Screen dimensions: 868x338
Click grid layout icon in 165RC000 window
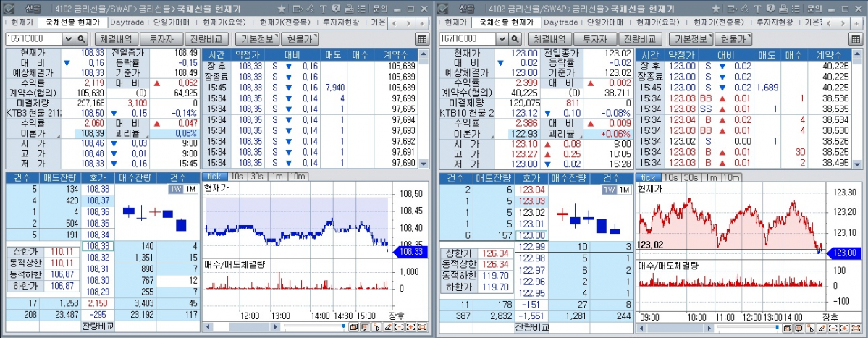422,39
